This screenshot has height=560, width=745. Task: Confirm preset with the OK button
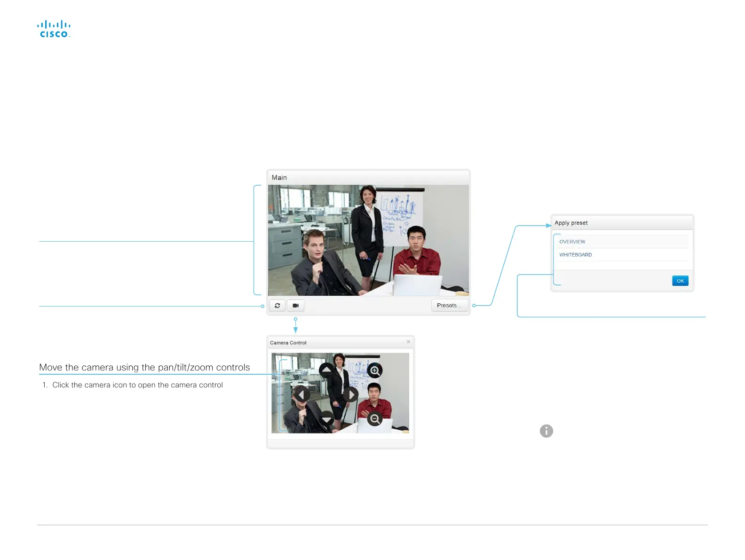pyautogui.click(x=680, y=281)
